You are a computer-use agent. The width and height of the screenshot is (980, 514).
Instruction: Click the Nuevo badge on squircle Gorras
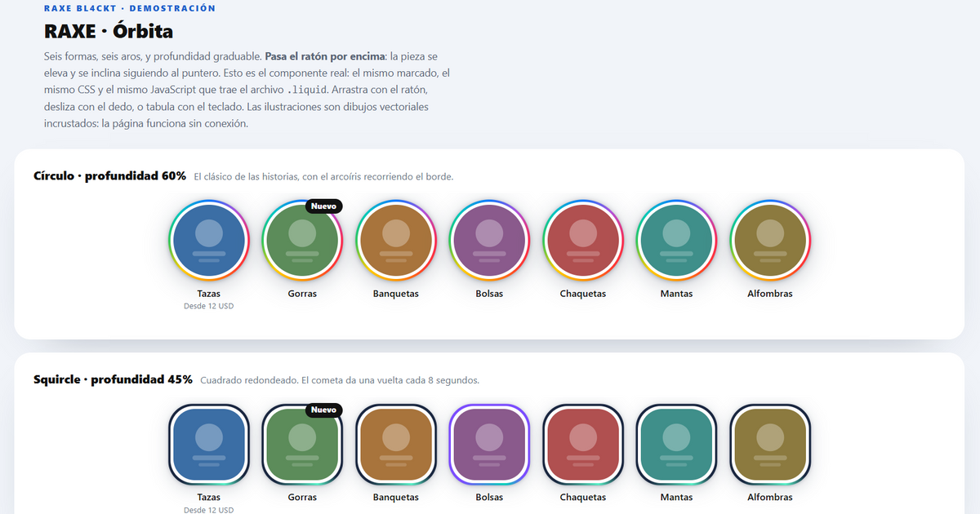(x=324, y=410)
